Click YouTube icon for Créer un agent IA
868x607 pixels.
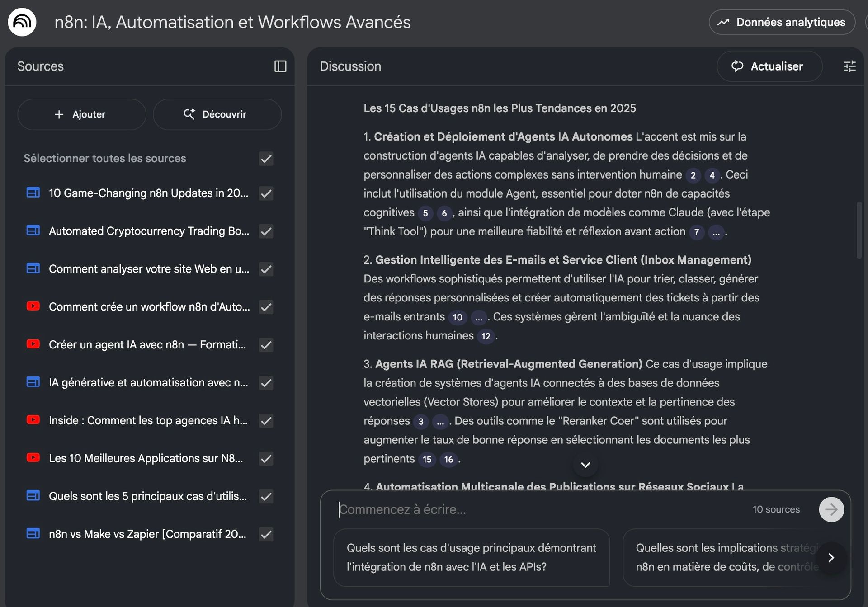pyautogui.click(x=33, y=344)
